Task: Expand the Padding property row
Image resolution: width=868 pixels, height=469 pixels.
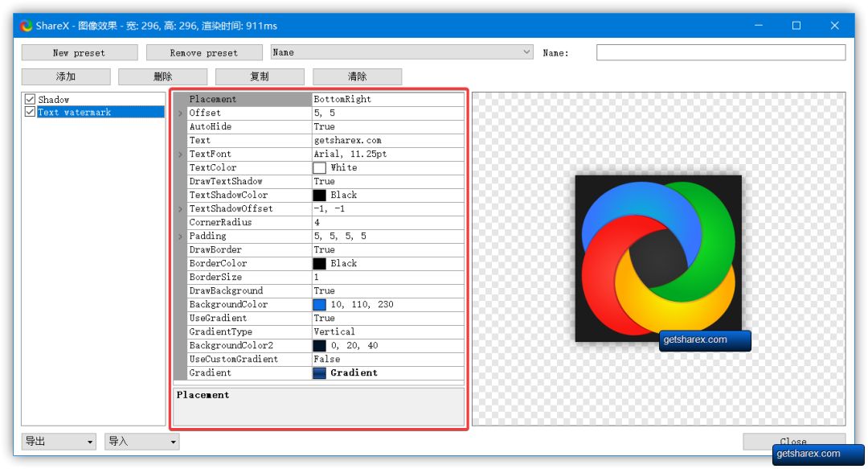Action: tap(181, 237)
